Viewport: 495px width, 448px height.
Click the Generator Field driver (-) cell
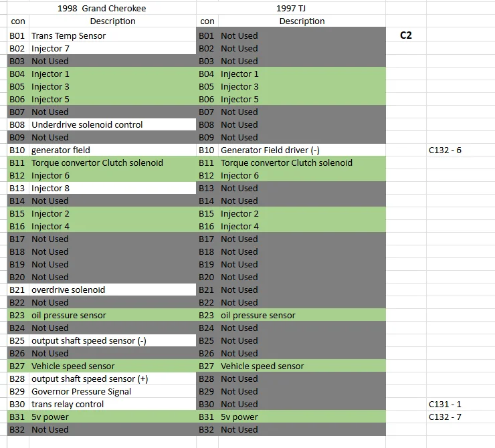[x=302, y=150]
